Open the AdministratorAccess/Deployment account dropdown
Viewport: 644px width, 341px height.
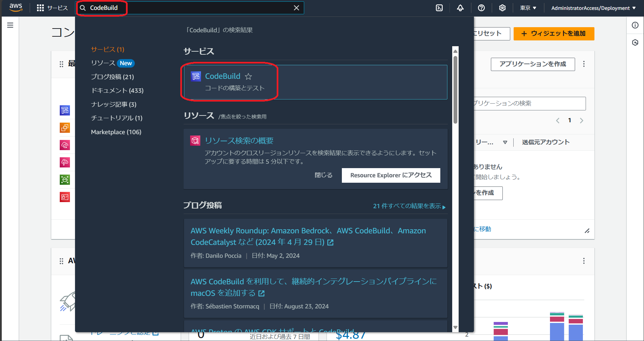click(594, 7)
